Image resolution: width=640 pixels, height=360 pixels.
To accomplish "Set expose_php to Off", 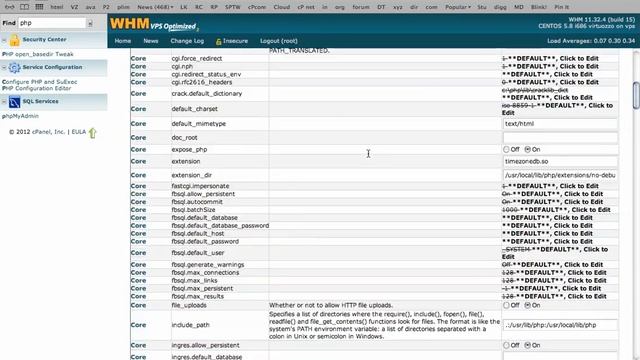I will tap(506, 149).
